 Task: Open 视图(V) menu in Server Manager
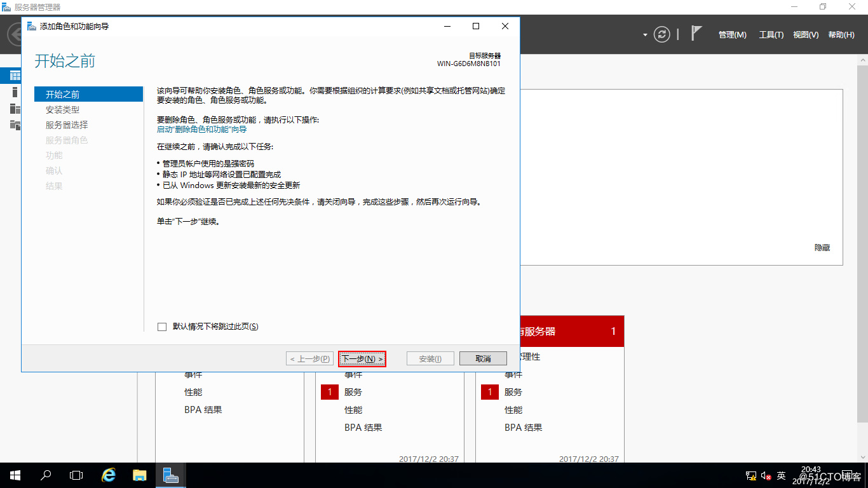coord(806,35)
